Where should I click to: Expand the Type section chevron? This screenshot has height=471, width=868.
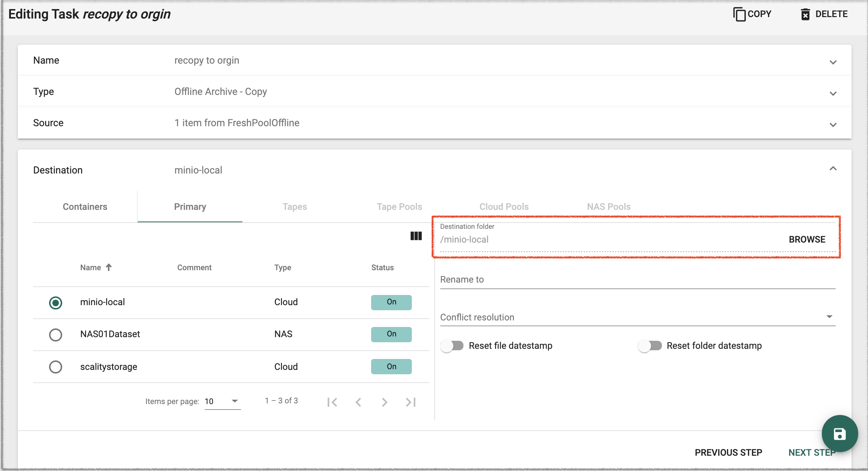tap(833, 93)
